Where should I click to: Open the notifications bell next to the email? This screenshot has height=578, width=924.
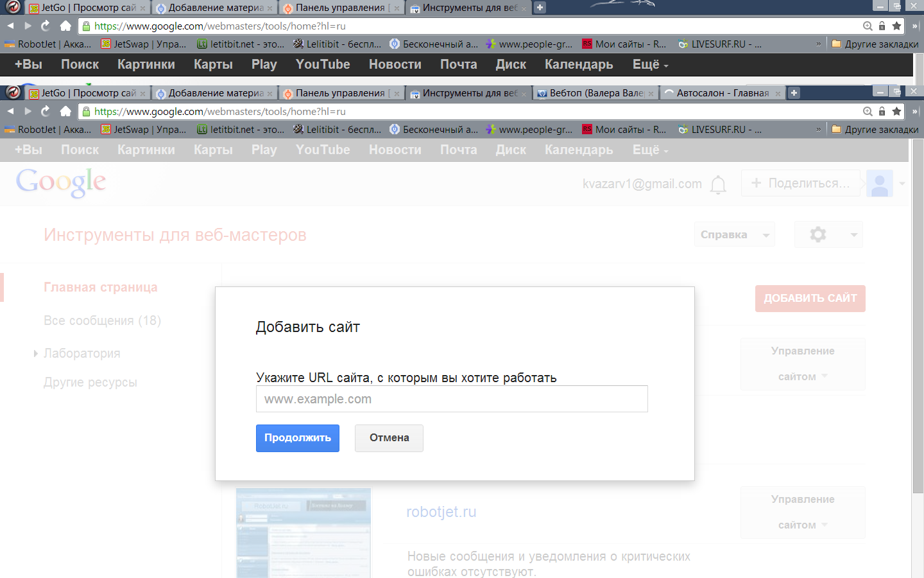(x=719, y=184)
